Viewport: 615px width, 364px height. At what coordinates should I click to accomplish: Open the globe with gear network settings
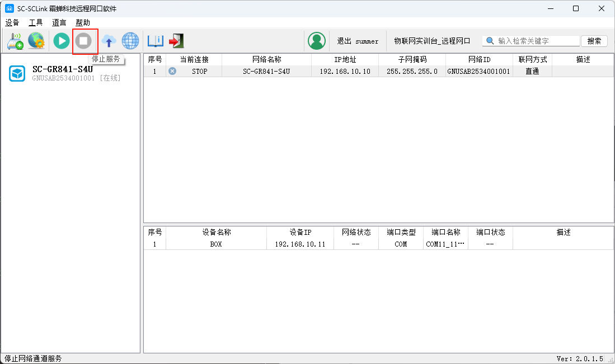[36, 41]
